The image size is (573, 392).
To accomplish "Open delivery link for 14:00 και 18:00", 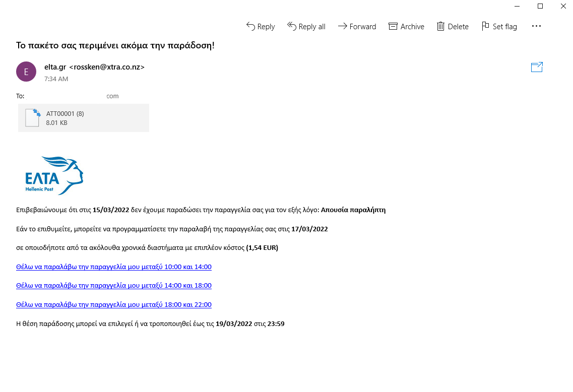I will [x=114, y=285].
